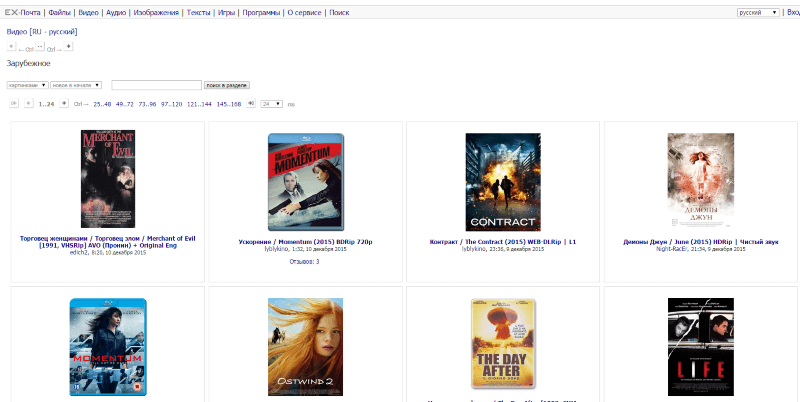Open the sort order dropdown

tap(76, 85)
